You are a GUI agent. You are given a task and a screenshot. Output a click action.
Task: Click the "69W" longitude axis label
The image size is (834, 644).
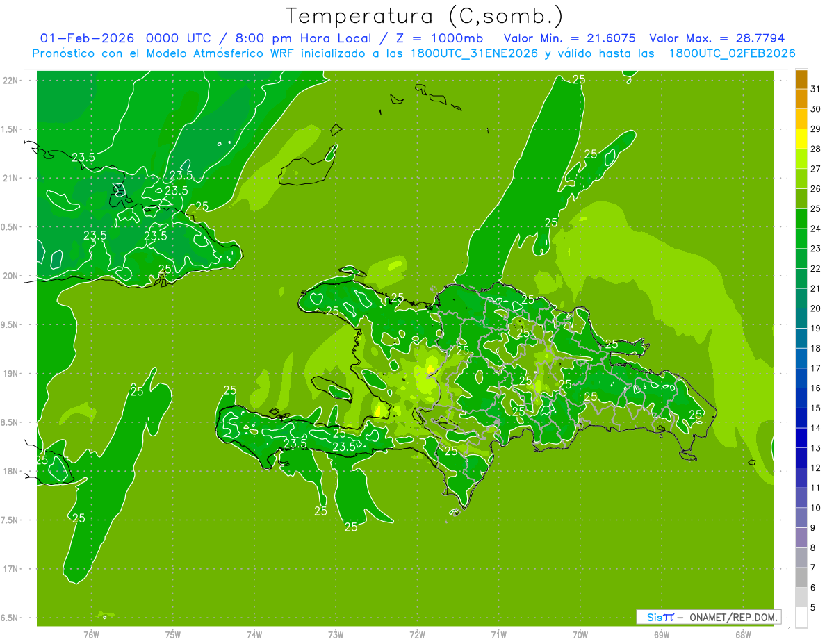point(661,635)
